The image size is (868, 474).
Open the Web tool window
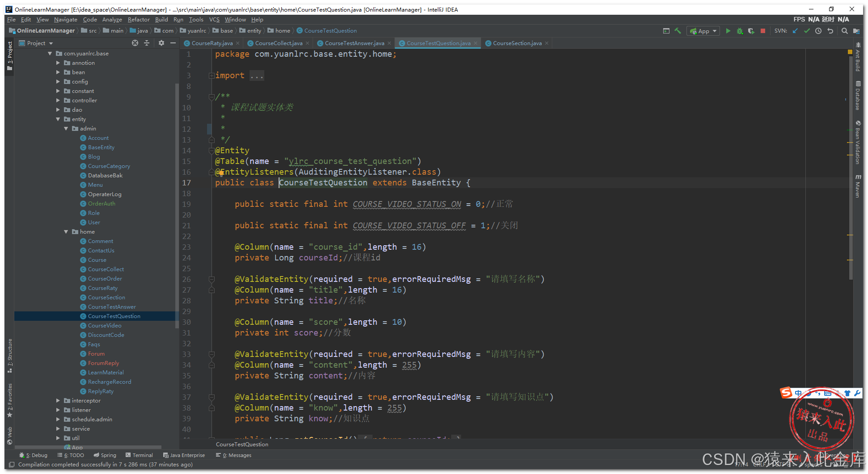coord(9,436)
